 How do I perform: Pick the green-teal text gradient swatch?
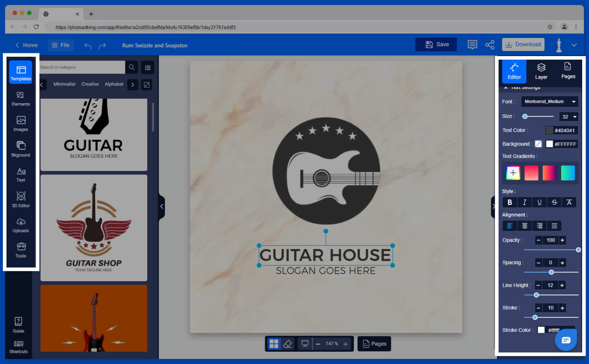tap(568, 173)
